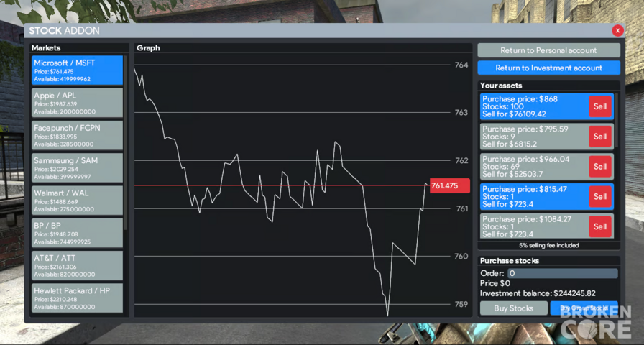Click the Buy Stocks button

pos(513,308)
